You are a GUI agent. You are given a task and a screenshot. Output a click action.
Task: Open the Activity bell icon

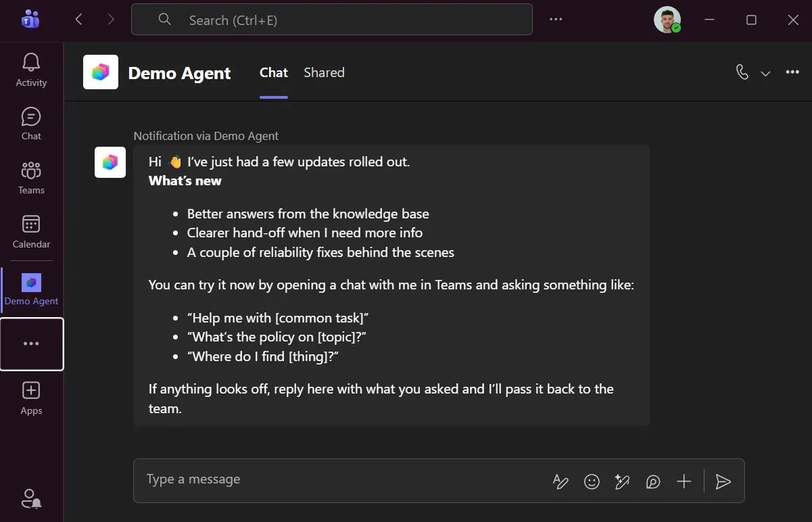[x=31, y=63]
